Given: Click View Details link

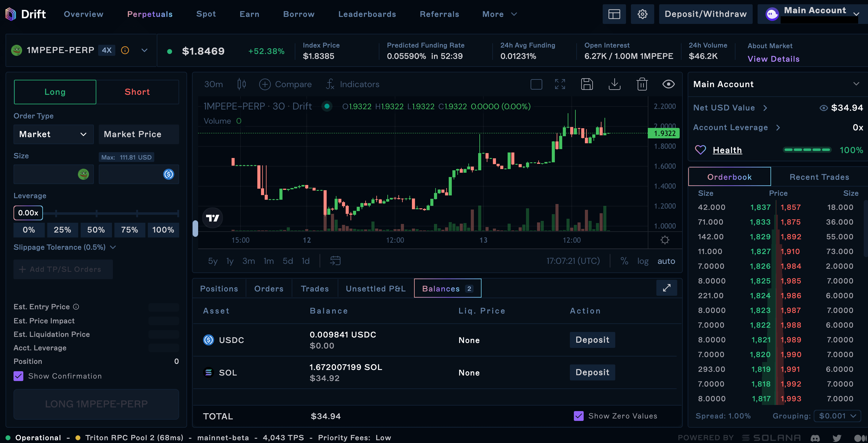Looking at the screenshot, I should tap(773, 59).
